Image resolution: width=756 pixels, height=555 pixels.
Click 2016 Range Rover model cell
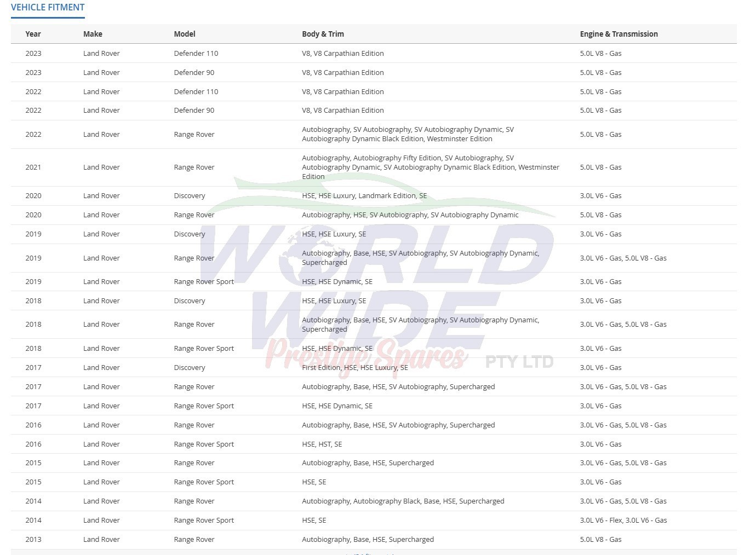click(x=194, y=425)
